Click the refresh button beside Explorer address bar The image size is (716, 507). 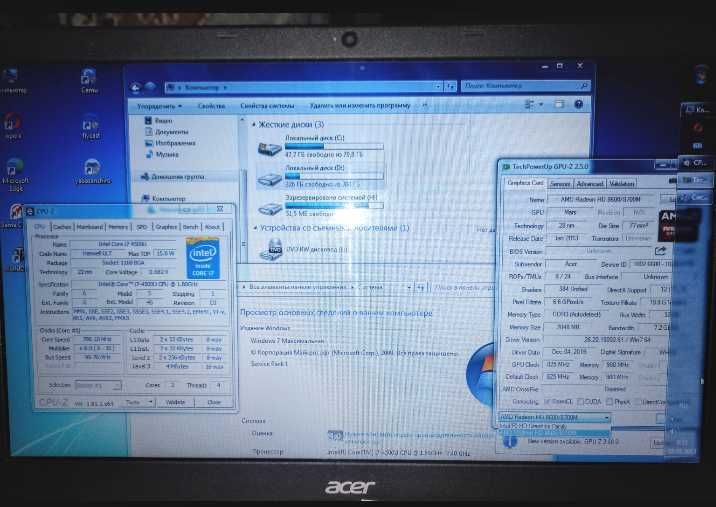tap(450, 86)
